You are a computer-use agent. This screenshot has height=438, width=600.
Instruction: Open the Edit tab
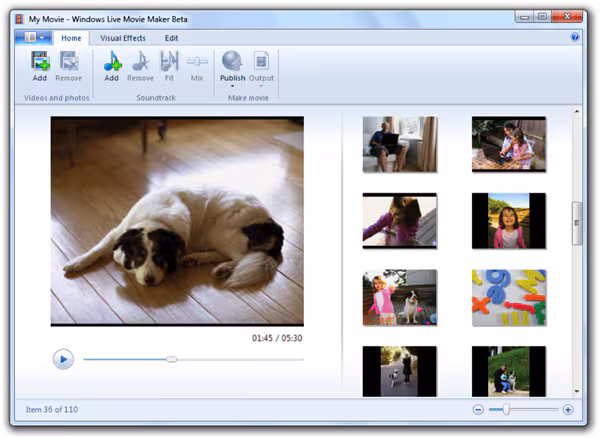[x=171, y=38]
